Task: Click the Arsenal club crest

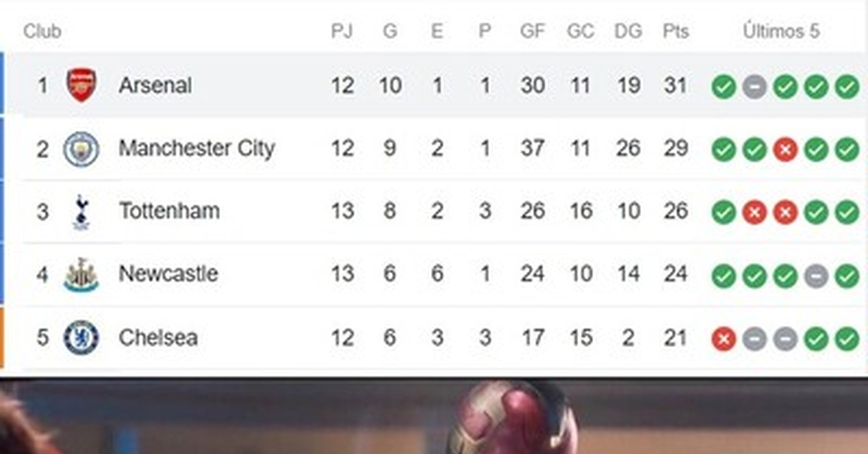Action: pyautogui.click(x=81, y=85)
